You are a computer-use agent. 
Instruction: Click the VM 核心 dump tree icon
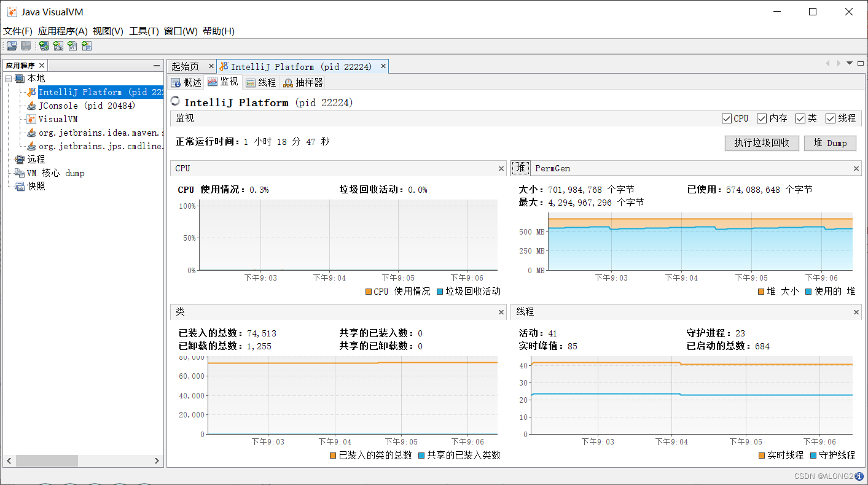coord(20,173)
